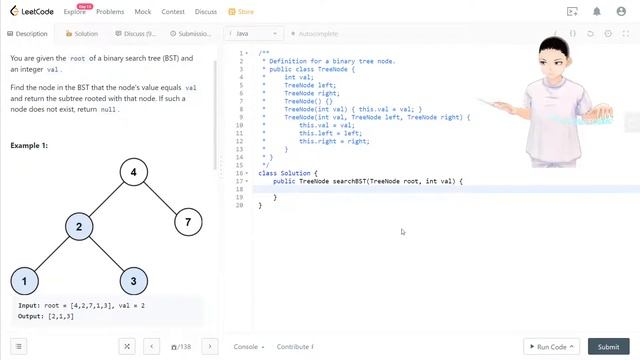
Task: Switch to the Solution tab
Action: (x=82, y=33)
